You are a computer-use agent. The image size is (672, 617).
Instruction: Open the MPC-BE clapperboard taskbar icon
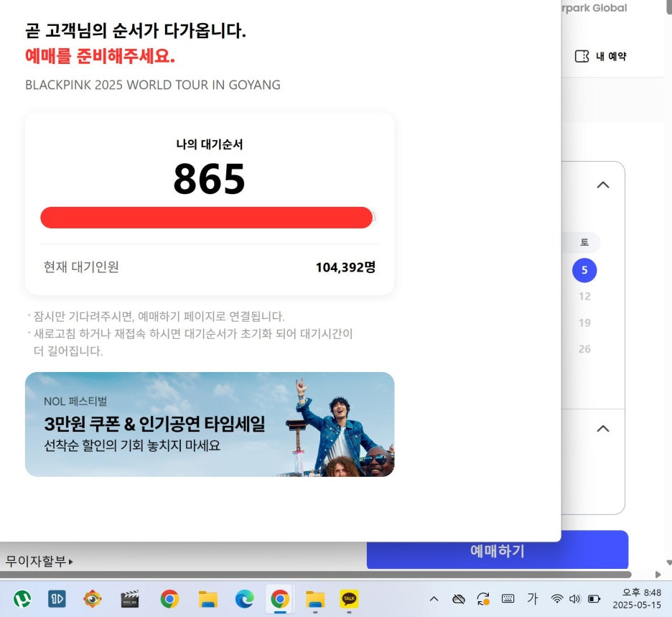point(130,599)
